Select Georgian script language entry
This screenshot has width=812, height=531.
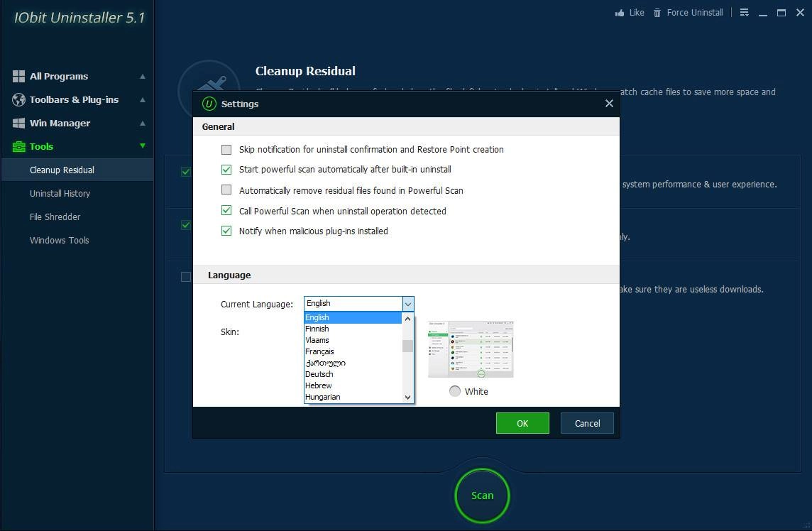(x=353, y=363)
